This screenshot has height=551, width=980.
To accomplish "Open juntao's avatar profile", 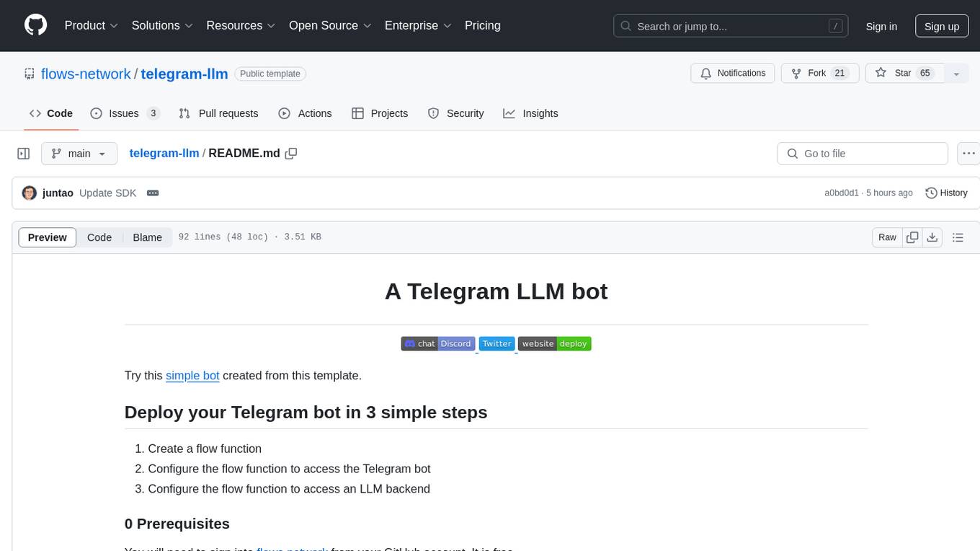I will click(x=30, y=193).
